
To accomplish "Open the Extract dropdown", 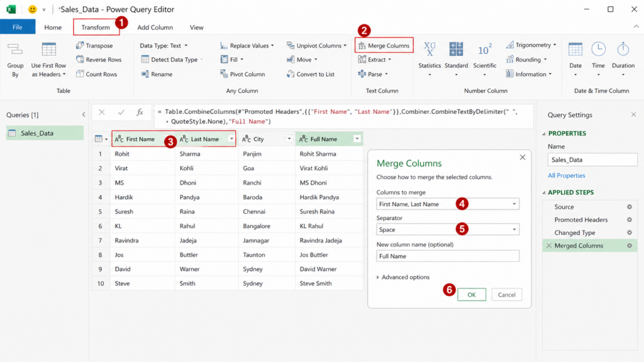I will point(375,60).
